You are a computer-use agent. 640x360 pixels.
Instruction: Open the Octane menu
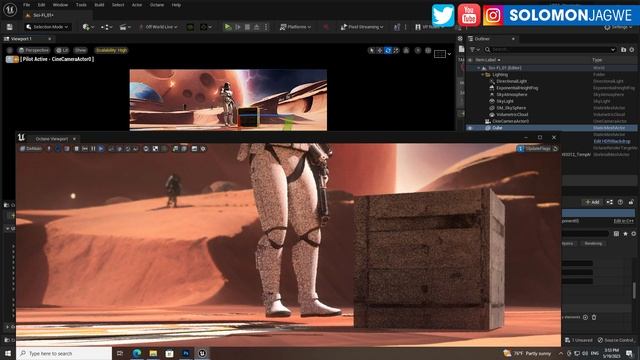(157, 5)
